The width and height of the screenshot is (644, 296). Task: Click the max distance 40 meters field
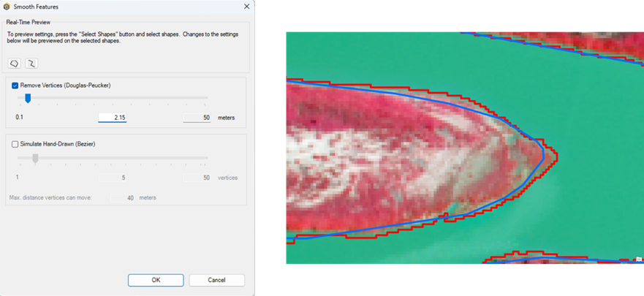123,198
